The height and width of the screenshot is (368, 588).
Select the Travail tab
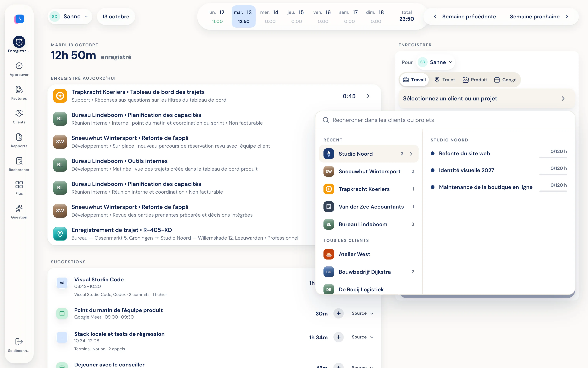coord(414,80)
